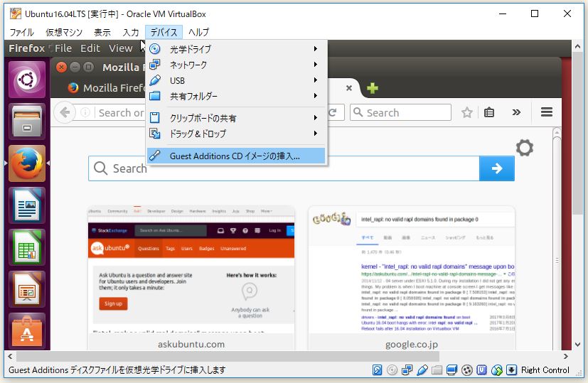Open the USB submenu entry

pos(236,80)
